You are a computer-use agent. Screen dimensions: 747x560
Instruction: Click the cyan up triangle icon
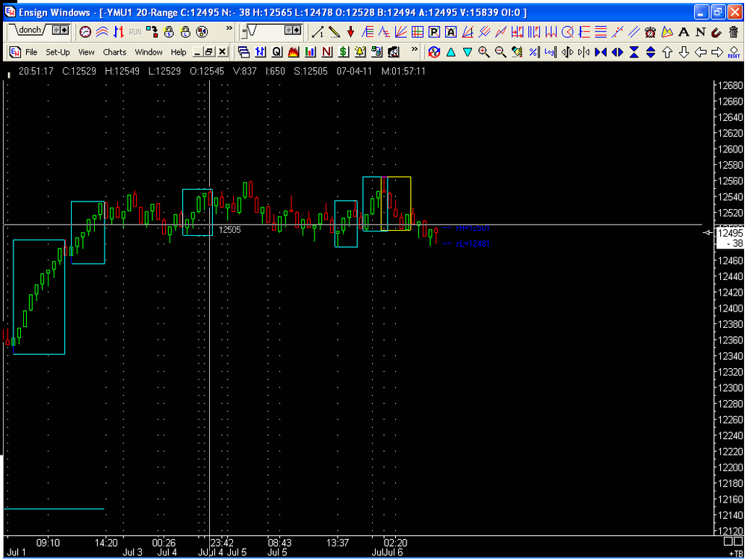(x=450, y=52)
